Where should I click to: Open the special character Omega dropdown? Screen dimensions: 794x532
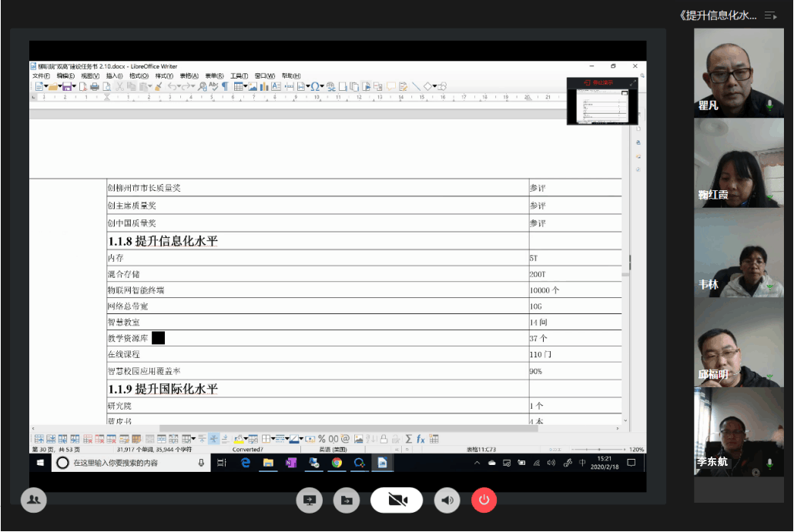click(321, 87)
